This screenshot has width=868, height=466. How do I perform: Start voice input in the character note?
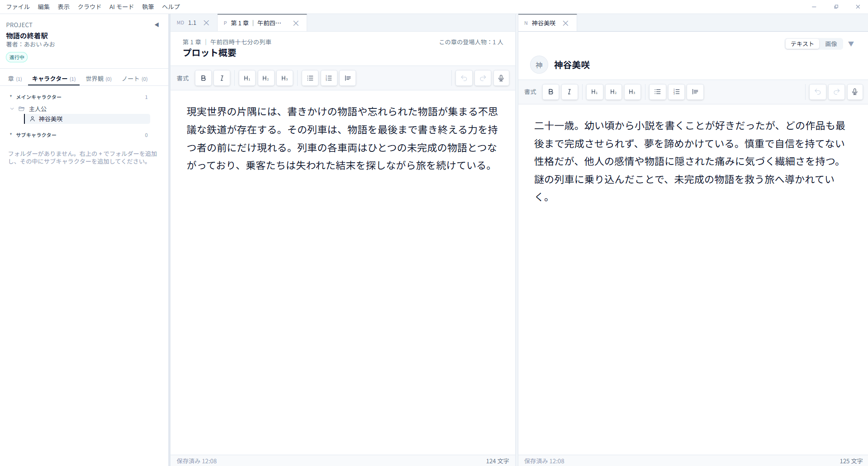pos(855,92)
